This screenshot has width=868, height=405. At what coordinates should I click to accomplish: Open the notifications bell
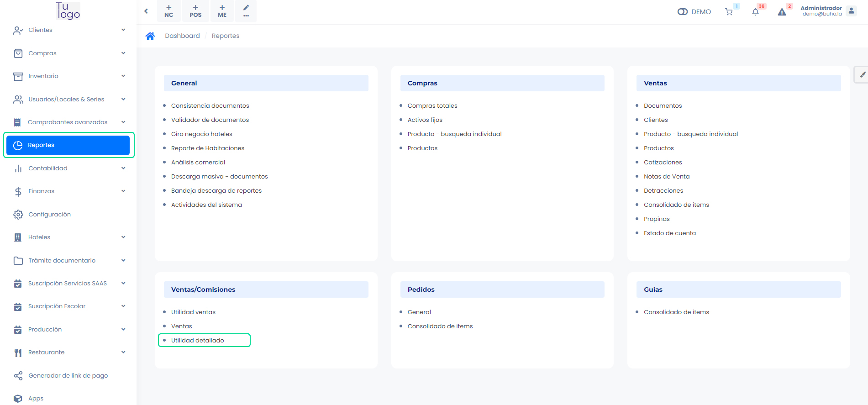(x=755, y=12)
